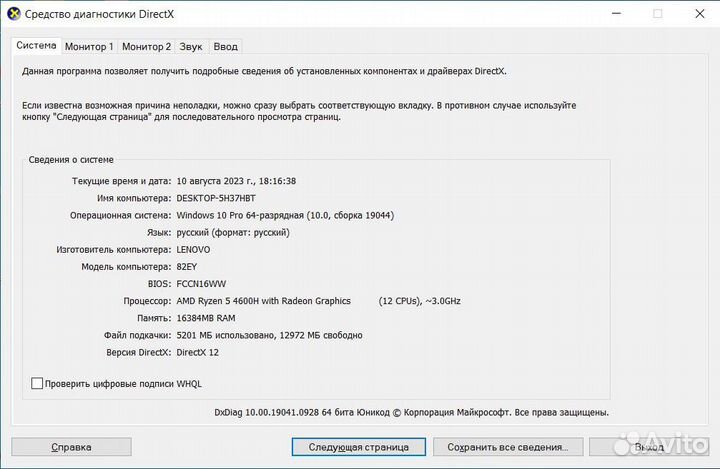Open the Ввод tab

[225, 46]
